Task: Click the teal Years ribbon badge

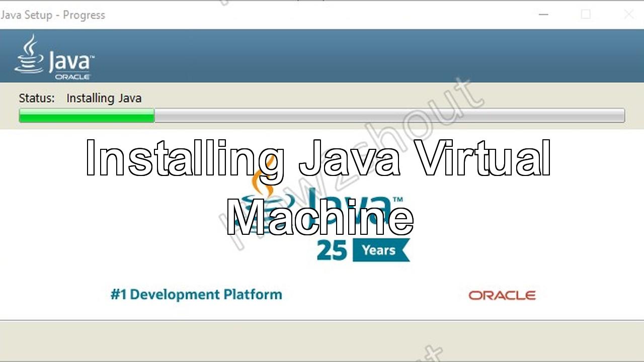Action: (379, 250)
